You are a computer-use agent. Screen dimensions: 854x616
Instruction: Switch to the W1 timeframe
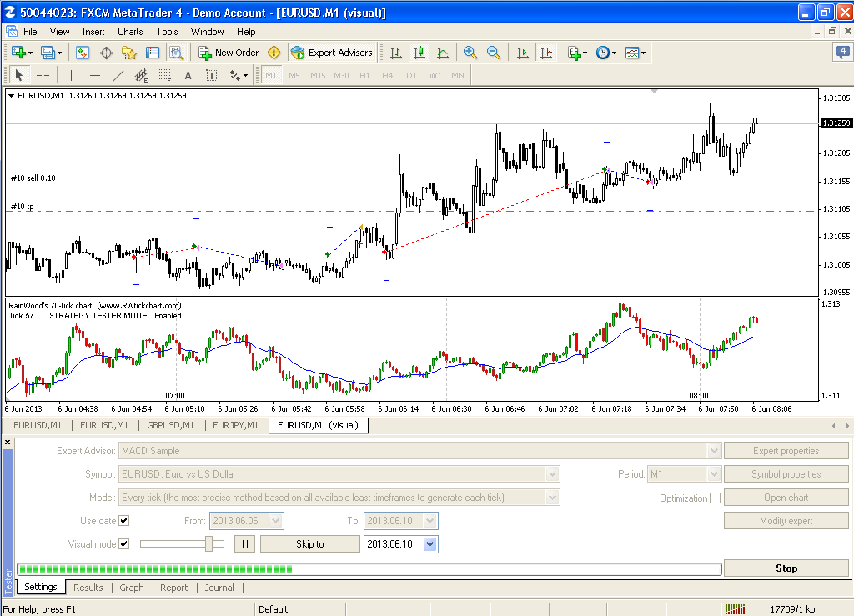pos(435,75)
